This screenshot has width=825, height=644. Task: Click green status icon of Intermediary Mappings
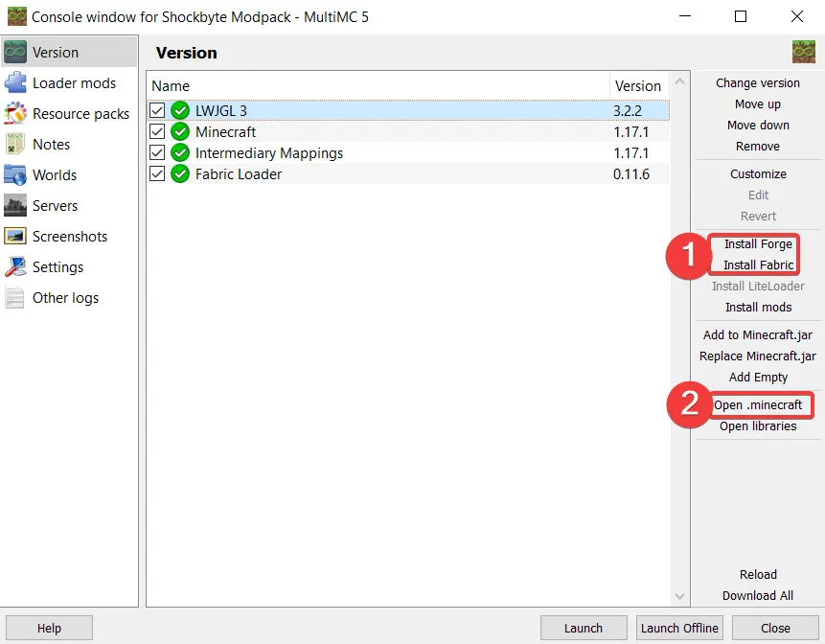(180, 152)
